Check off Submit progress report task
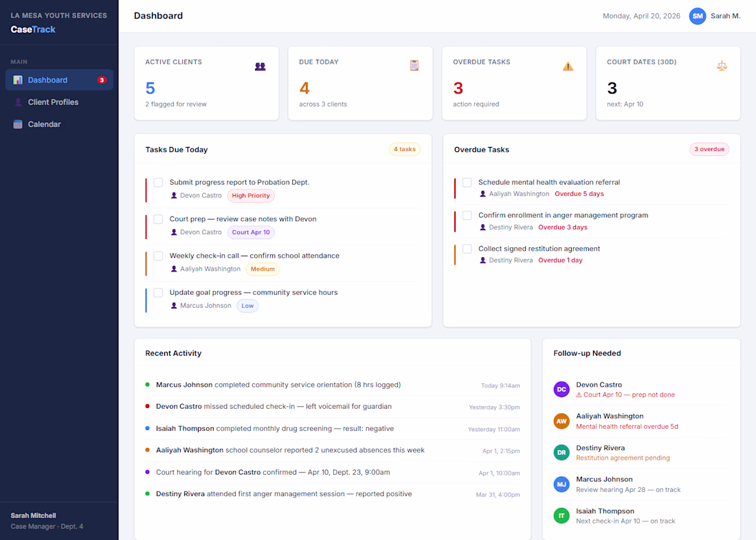The image size is (756, 540). point(158,182)
